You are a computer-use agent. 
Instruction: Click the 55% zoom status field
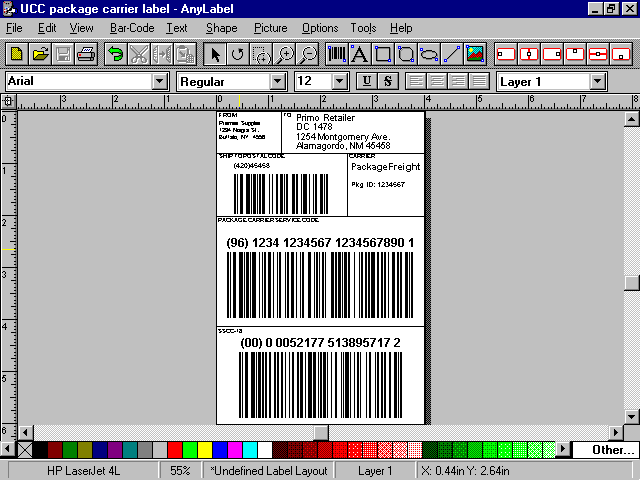pyautogui.click(x=180, y=471)
